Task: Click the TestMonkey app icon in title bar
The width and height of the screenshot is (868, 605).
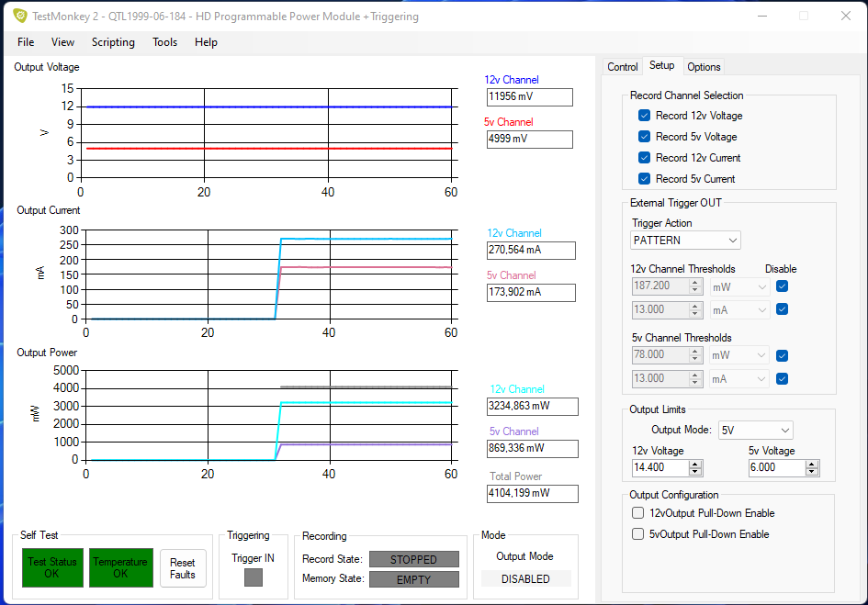Action: 19,16
